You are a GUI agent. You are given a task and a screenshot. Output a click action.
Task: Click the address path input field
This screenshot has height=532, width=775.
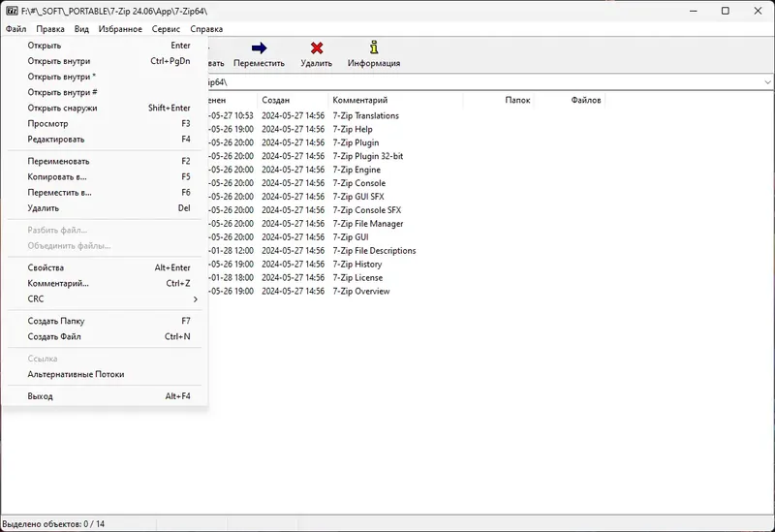click(x=484, y=82)
